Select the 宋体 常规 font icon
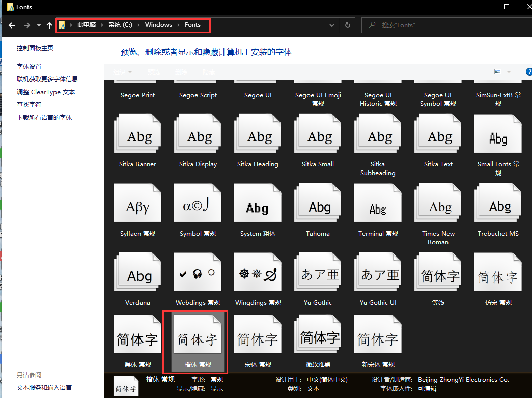 [258, 334]
